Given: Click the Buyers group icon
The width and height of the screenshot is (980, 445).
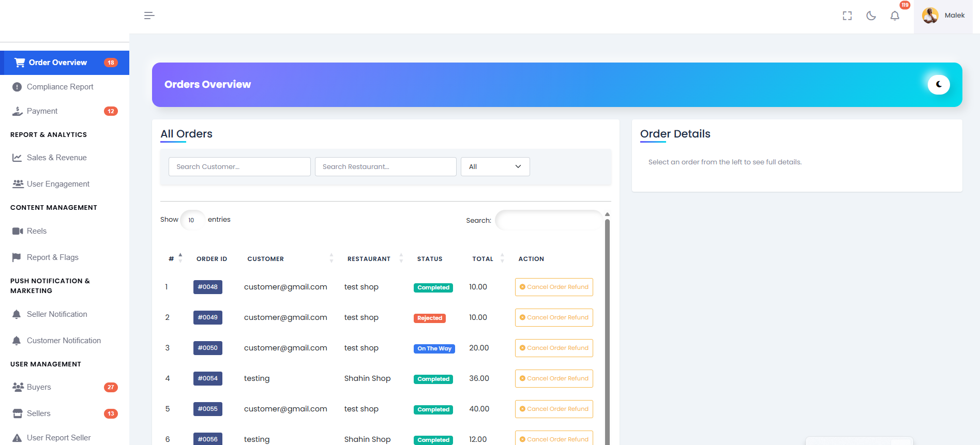Looking at the screenshot, I should point(18,387).
